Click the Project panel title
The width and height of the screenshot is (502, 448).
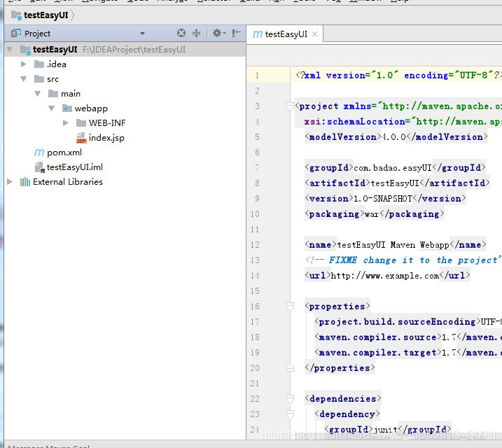pyautogui.click(x=37, y=34)
